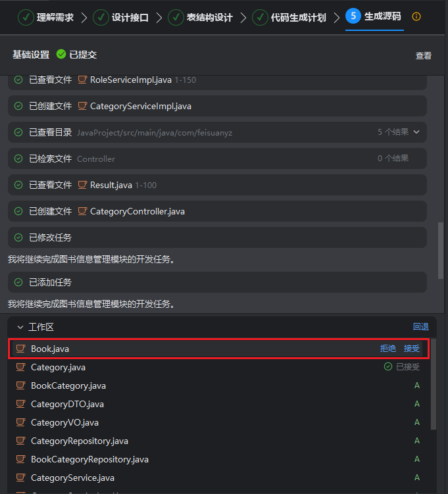Switch to the 设计接口 step

(122, 17)
